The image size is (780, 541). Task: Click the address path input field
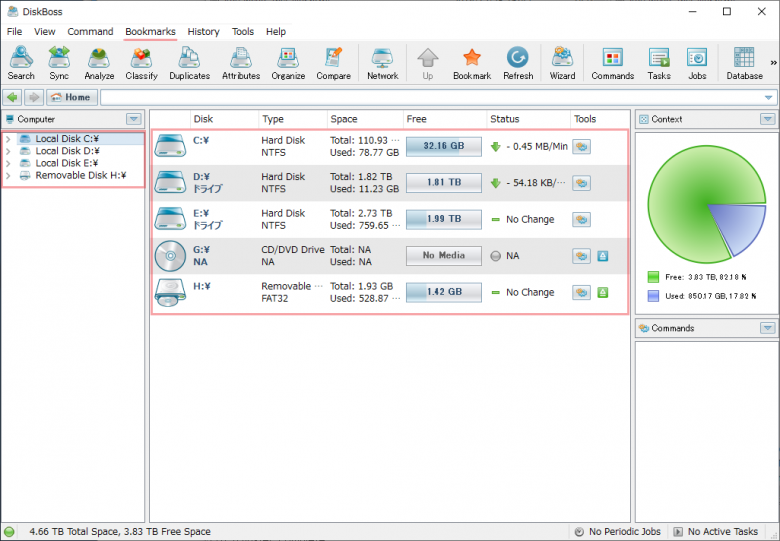click(x=433, y=97)
